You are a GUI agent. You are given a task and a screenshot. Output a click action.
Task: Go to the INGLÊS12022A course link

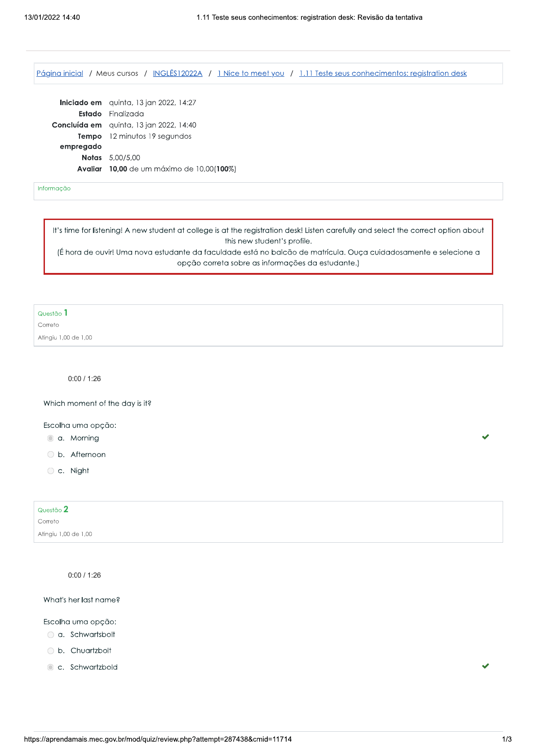coord(177,73)
